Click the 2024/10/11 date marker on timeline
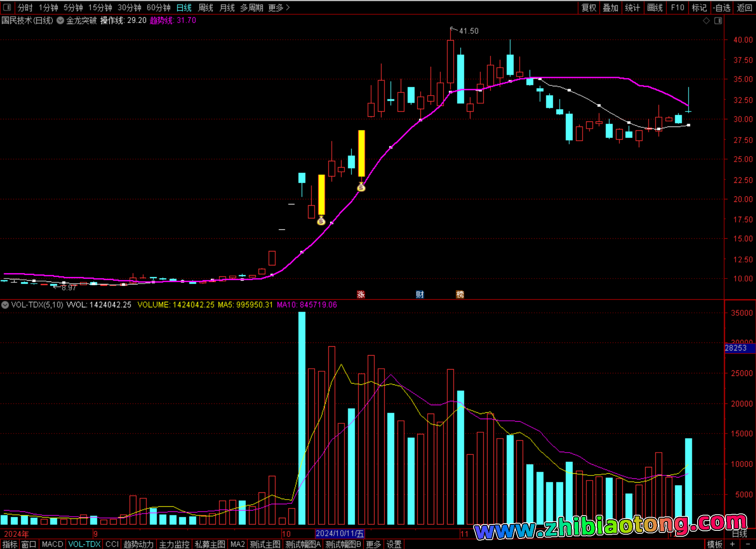Viewport: 756px width, 549px height. tap(339, 533)
